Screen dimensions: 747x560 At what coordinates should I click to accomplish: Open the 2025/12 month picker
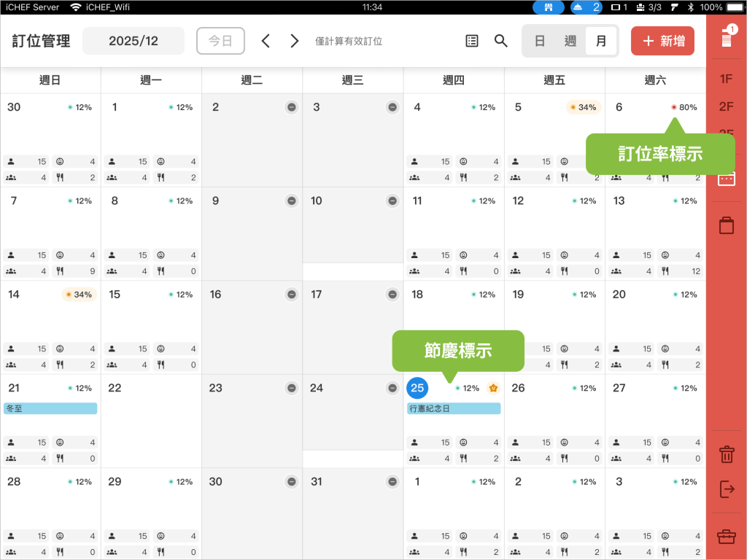(133, 41)
